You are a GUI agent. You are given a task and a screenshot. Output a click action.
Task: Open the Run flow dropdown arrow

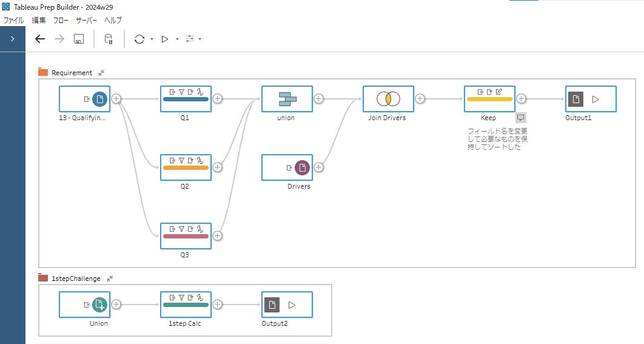point(178,39)
